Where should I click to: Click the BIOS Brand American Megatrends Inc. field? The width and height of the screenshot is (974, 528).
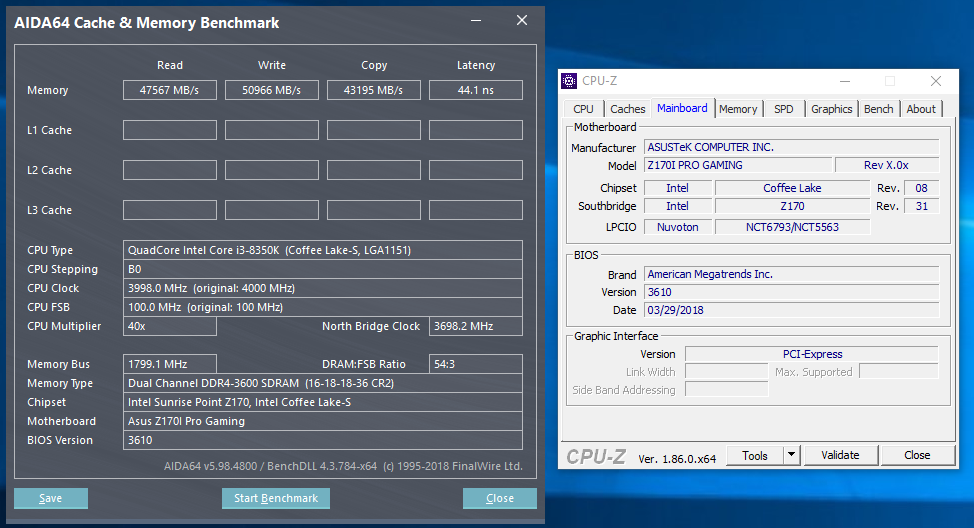[x=791, y=274]
